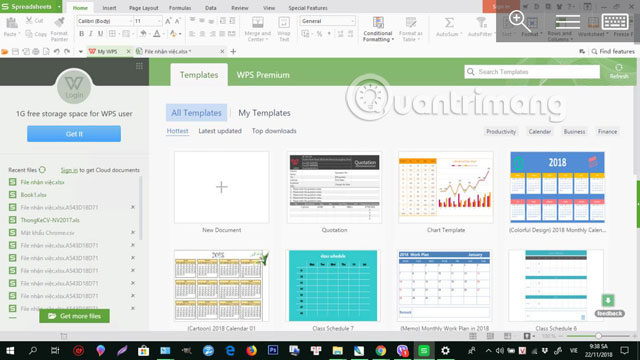Screen dimensions: 640x360
Task: Toggle Underline formatting
Action: coord(100,34)
